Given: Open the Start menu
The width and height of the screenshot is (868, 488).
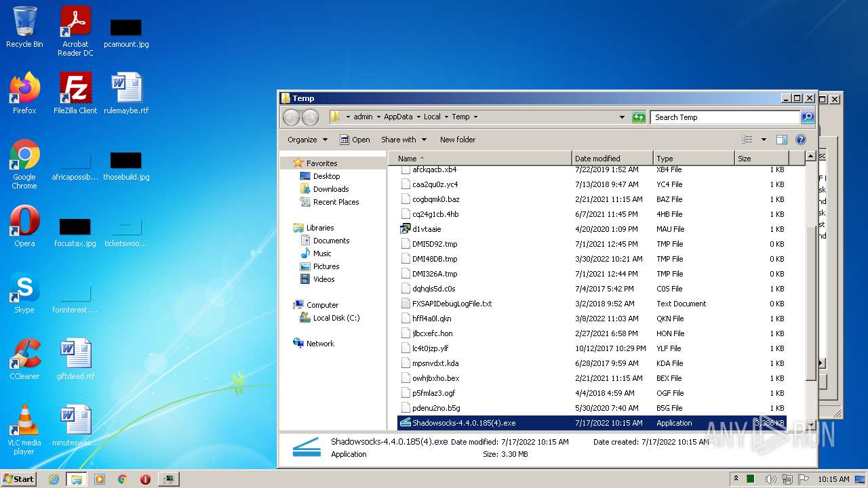Looking at the screenshot, I should (x=18, y=479).
